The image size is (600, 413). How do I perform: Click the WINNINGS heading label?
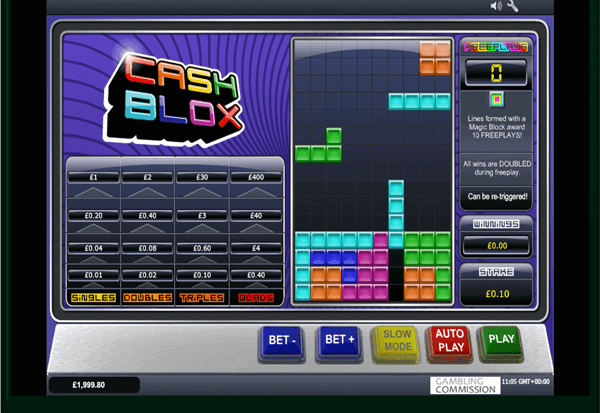click(496, 224)
